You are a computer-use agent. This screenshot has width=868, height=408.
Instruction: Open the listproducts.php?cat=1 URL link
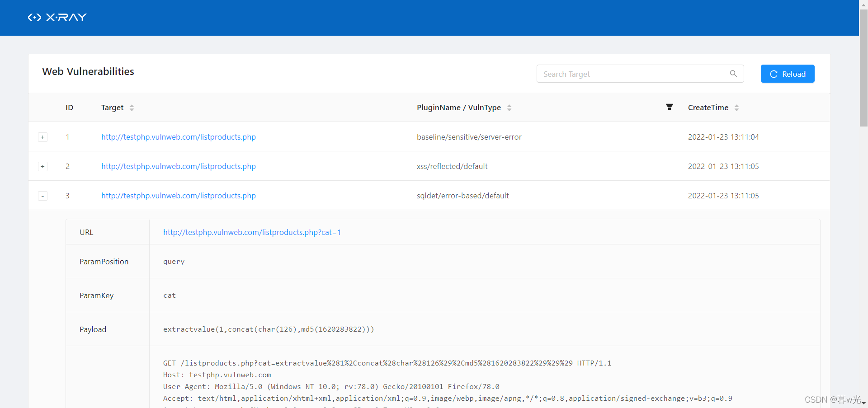coord(252,232)
